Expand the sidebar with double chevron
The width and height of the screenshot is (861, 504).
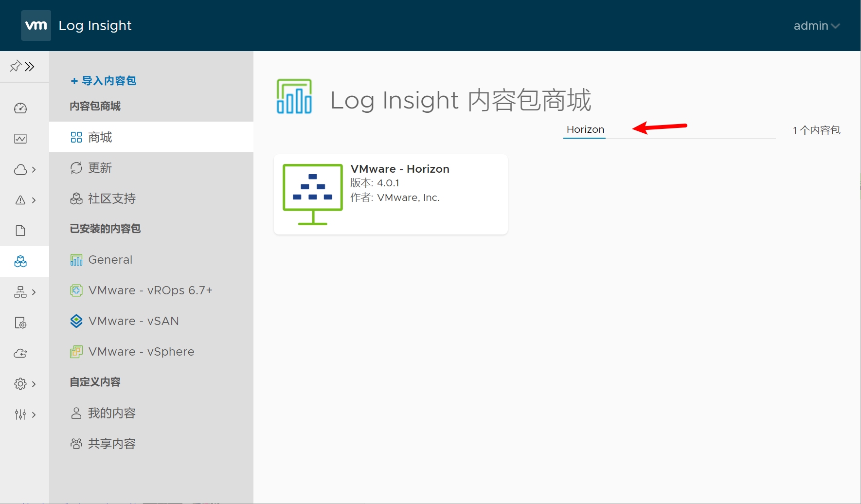pos(30,66)
